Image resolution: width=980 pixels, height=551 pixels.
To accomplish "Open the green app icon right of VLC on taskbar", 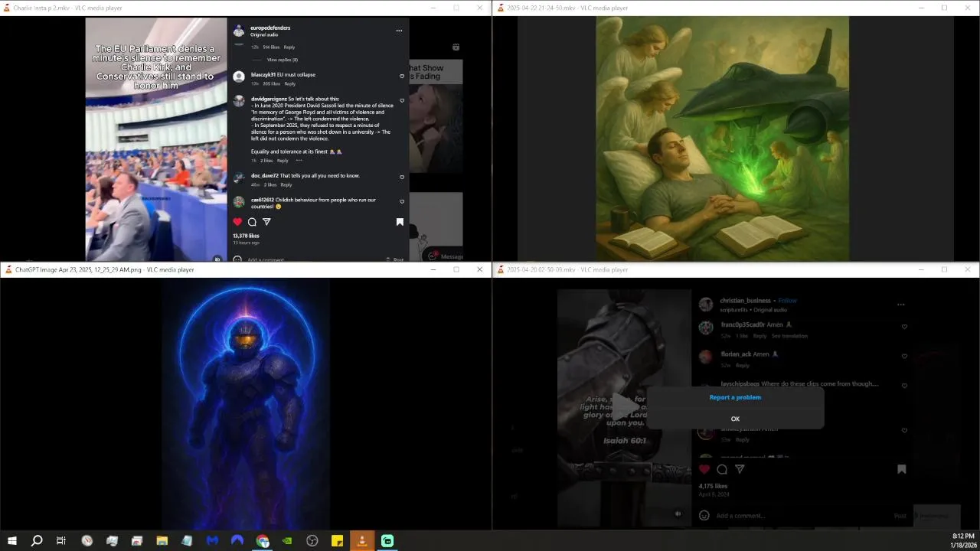I will [387, 541].
